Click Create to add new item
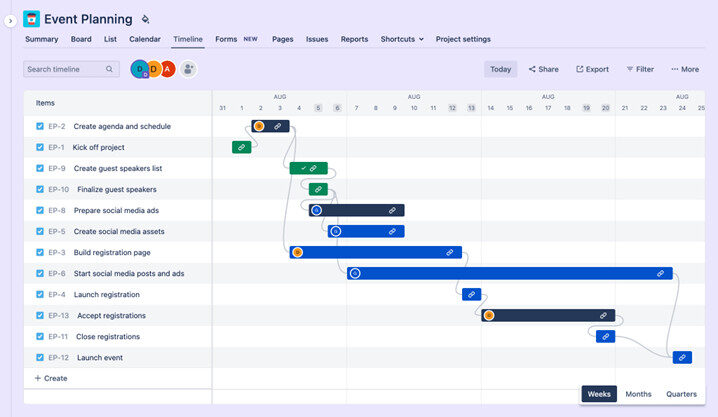The image size is (718, 417). coord(51,378)
